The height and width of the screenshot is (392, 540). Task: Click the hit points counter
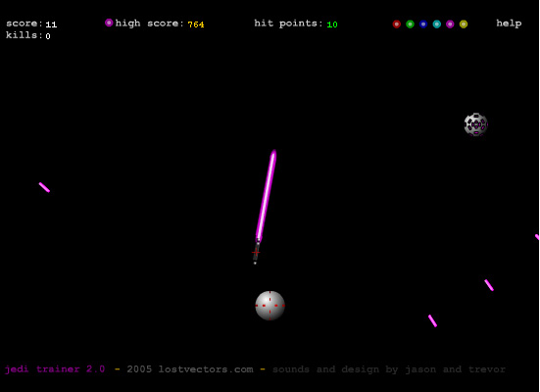pos(332,24)
